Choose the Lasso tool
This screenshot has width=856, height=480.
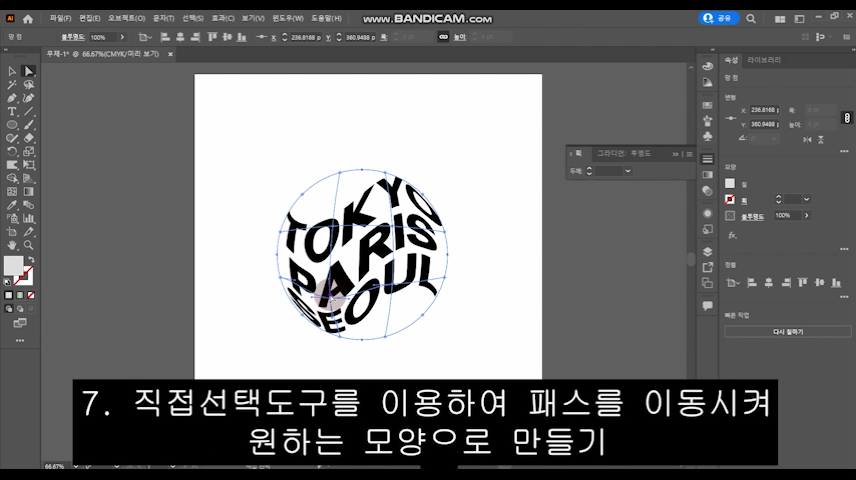(28, 85)
